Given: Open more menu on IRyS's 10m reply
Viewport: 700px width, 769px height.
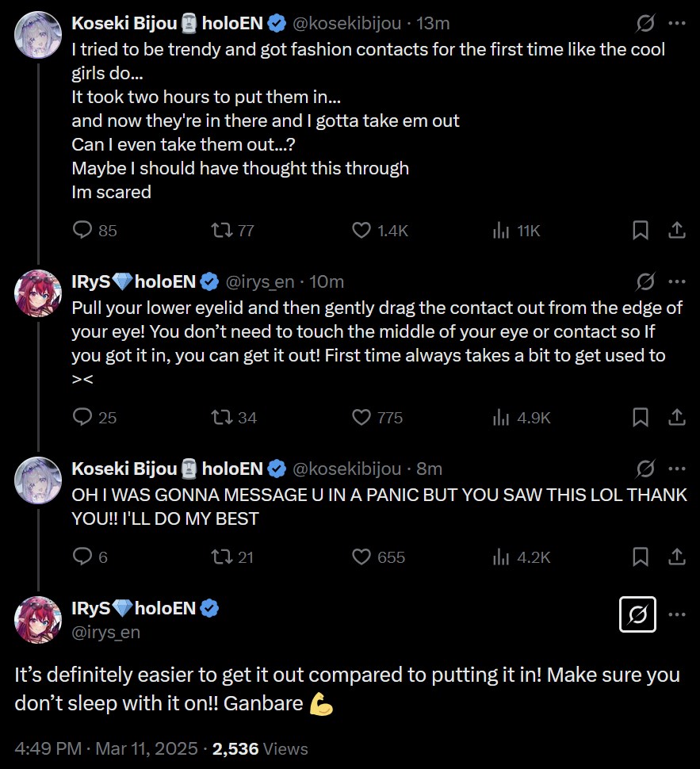Looking at the screenshot, I should pyautogui.click(x=677, y=281).
